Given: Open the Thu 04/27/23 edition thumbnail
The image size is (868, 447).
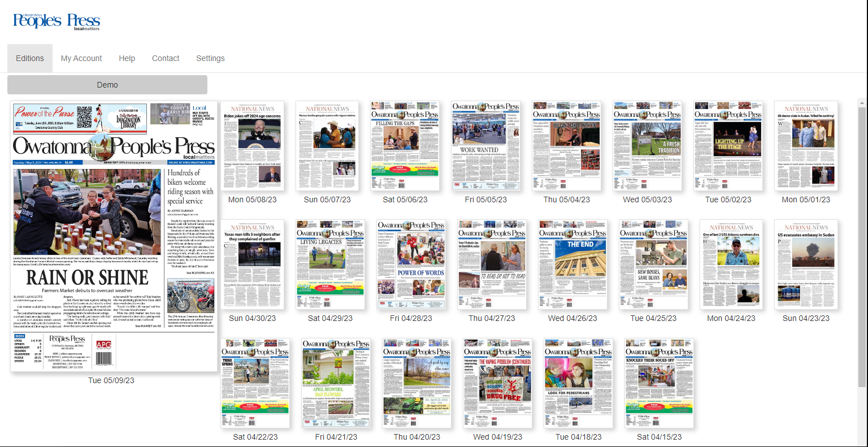Looking at the screenshot, I should point(492,264).
